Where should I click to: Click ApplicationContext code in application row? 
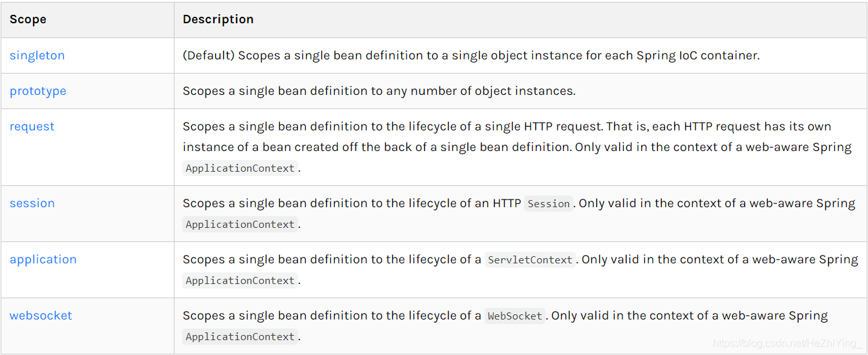pyautogui.click(x=240, y=281)
